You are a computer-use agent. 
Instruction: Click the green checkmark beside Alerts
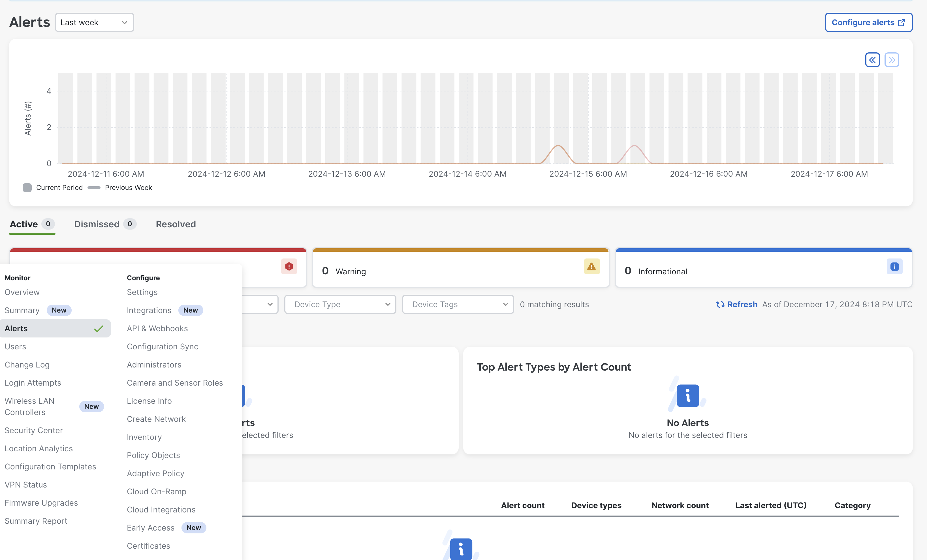pos(99,328)
